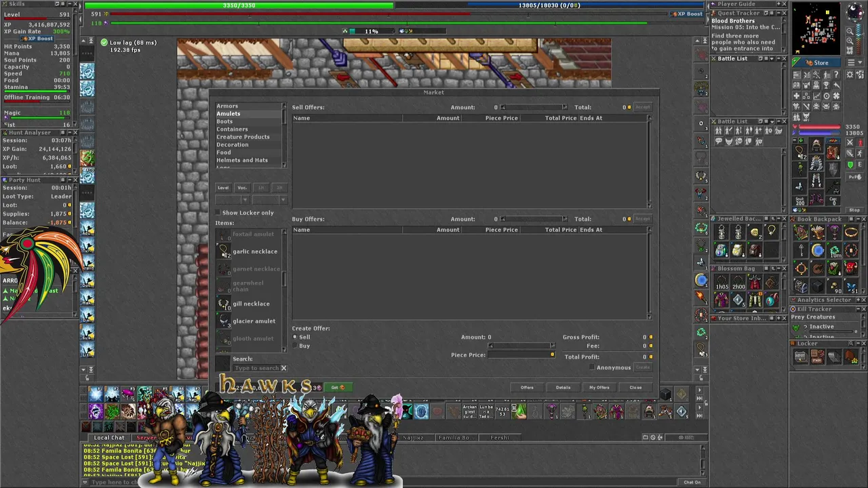The height and width of the screenshot is (488, 868).
Task: Select the Creature Products category
Action: pos(249,137)
